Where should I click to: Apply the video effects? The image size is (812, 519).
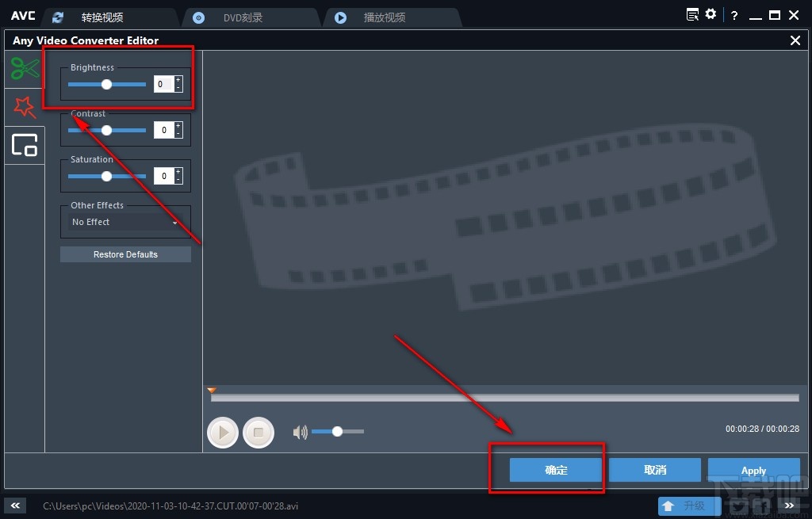(x=753, y=469)
